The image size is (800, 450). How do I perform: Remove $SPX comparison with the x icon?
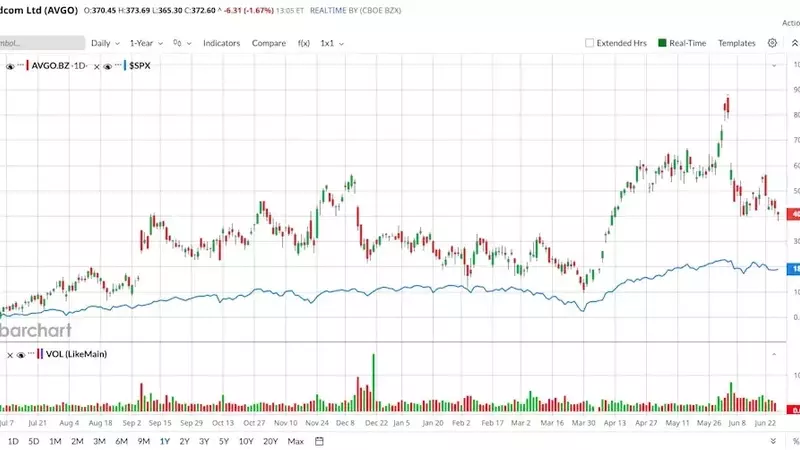pos(97,67)
